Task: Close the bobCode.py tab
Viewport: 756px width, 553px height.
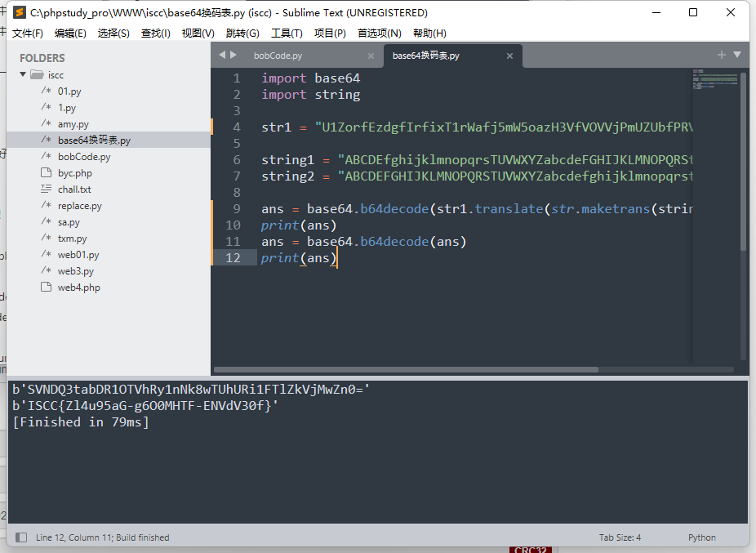Action: click(371, 56)
